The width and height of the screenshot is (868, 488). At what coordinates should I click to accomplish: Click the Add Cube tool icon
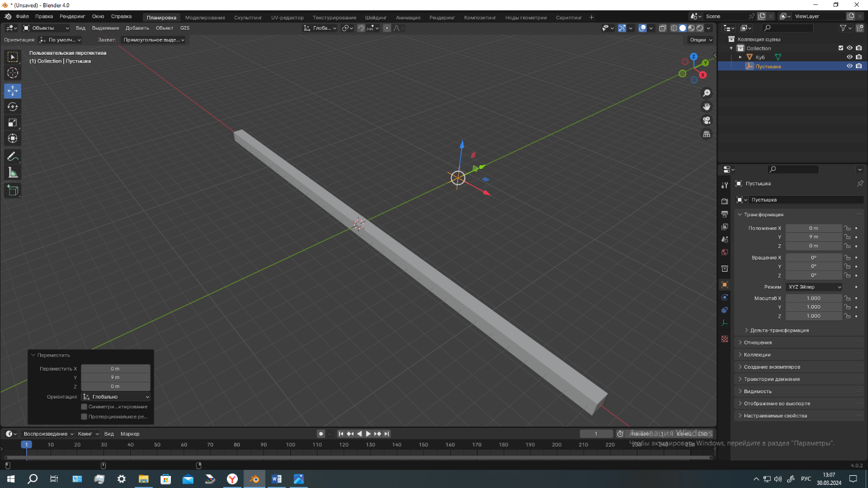pos(13,191)
